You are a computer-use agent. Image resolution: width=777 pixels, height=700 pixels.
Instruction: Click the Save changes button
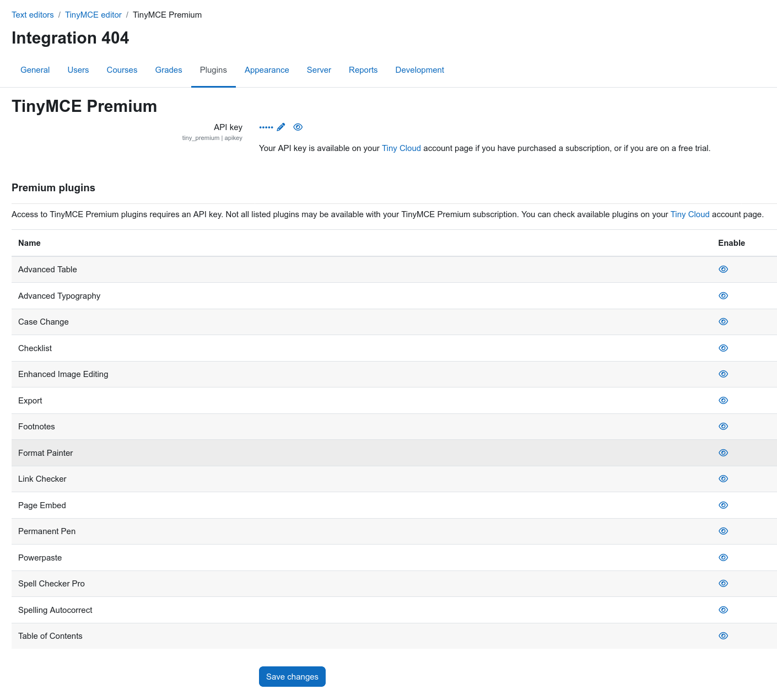click(292, 677)
